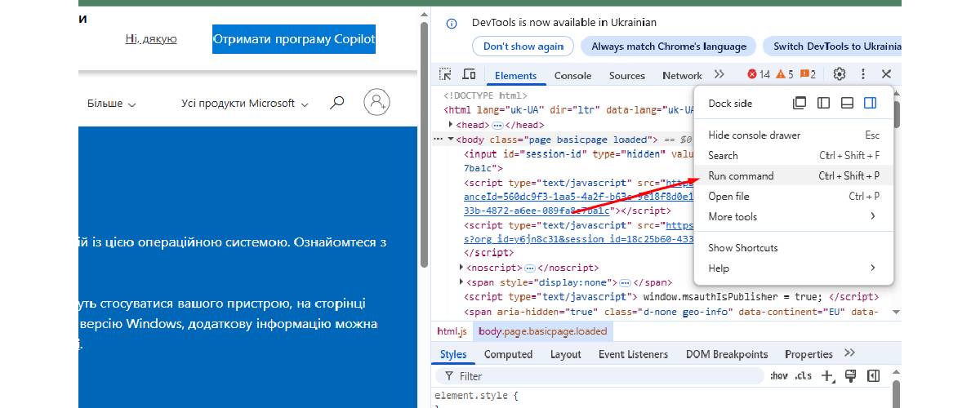Toggle :hov element state panel
The width and height of the screenshot is (980, 408).
[779, 376]
